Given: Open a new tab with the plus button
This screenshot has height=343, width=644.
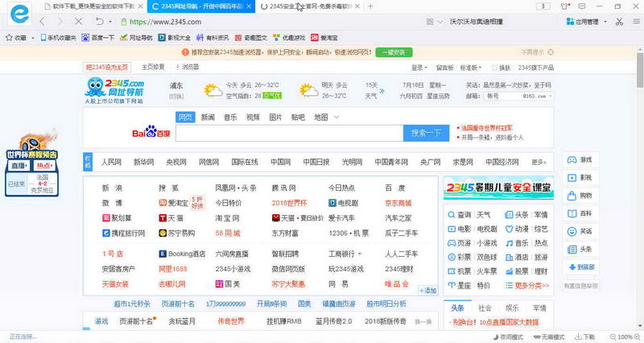Looking at the screenshot, I should [x=370, y=6].
